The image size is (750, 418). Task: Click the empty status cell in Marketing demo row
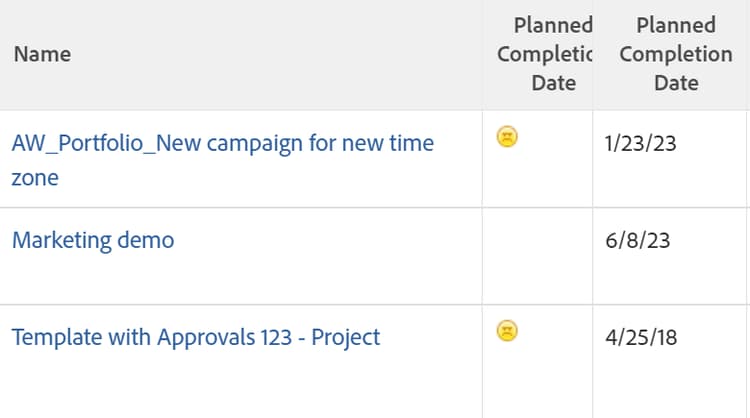(x=537, y=256)
